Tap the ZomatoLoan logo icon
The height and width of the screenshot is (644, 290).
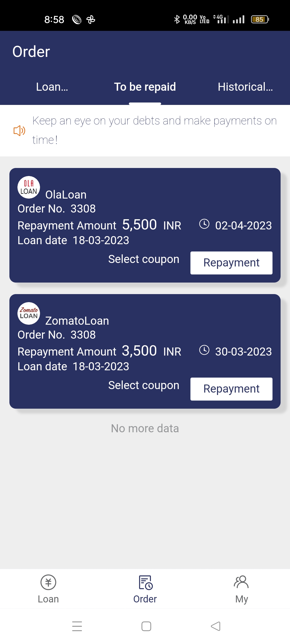coord(29,313)
